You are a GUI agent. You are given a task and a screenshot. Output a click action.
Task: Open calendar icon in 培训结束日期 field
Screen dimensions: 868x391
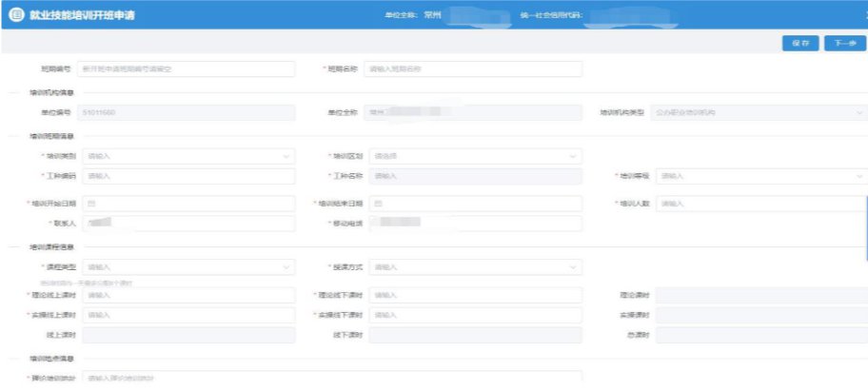[377, 204]
